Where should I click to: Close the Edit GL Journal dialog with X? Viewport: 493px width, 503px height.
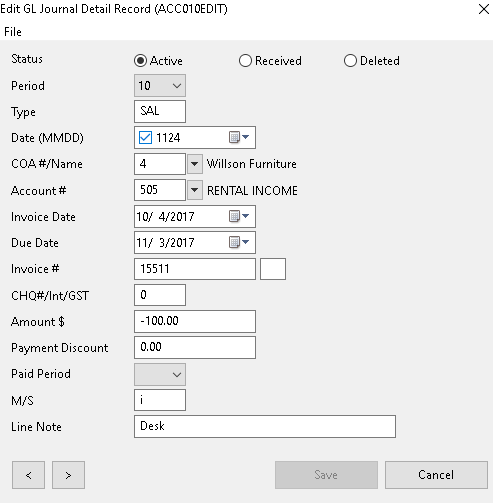[484, 9]
